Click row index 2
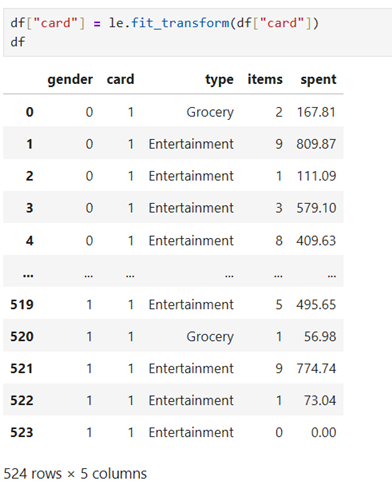This screenshot has width=392, height=489. 30,176
